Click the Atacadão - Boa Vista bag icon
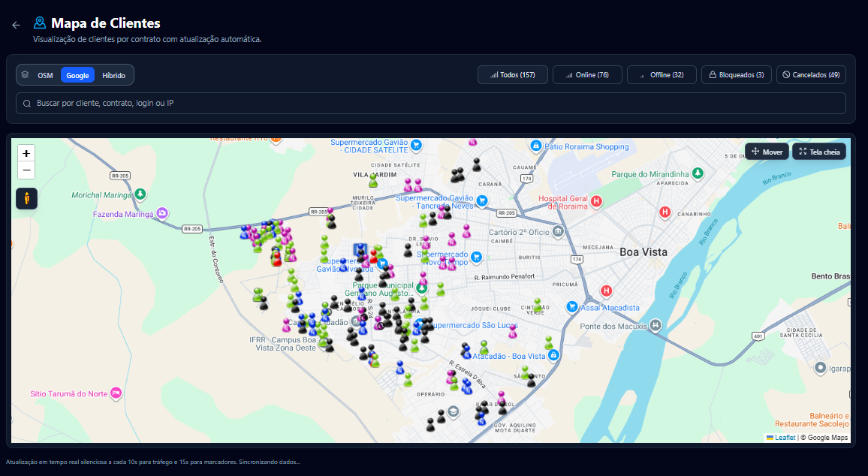The height and width of the screenshot is (476, 868). [x=553, y=355]
